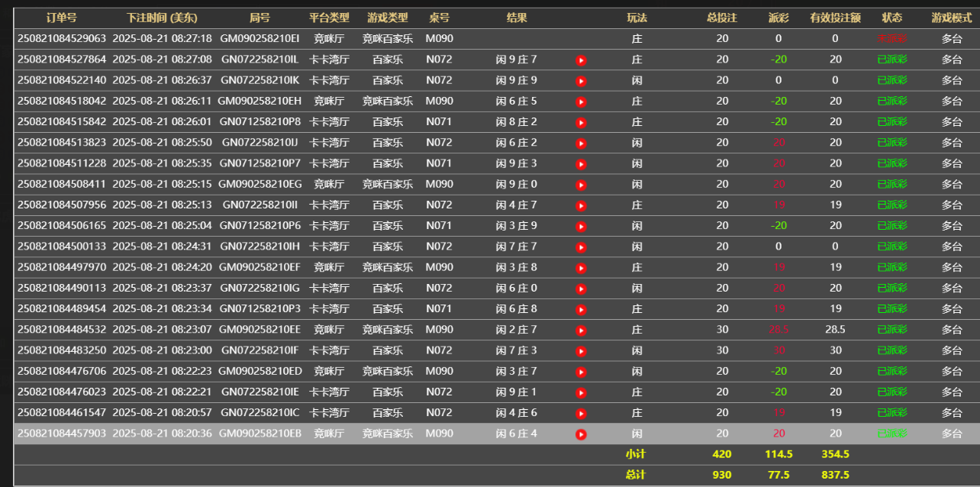Click the 订单号 column header
The width and height of the screenshot is (980, 487).
61,18
